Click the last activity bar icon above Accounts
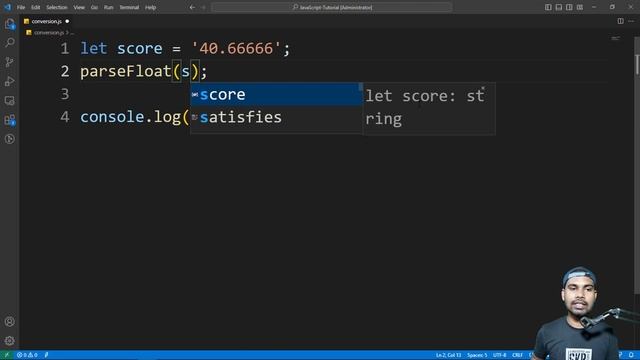Image resolution: width=640 pixels, height=360 pixels. click(x=10, y=139)
